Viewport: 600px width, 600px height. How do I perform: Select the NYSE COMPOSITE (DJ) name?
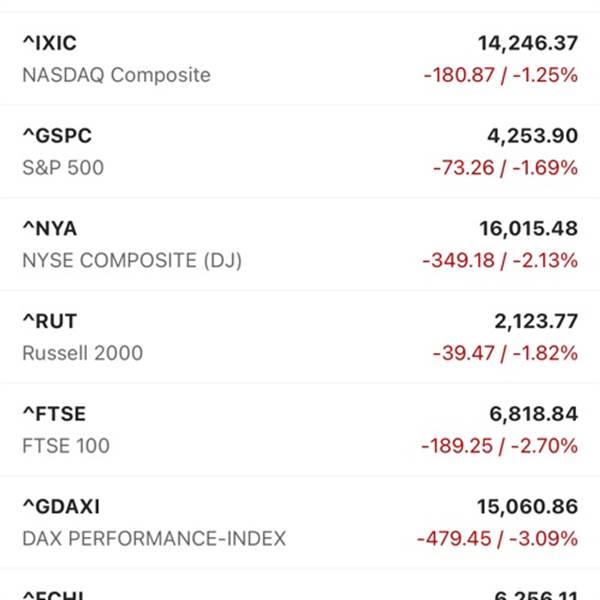point(132,261)
